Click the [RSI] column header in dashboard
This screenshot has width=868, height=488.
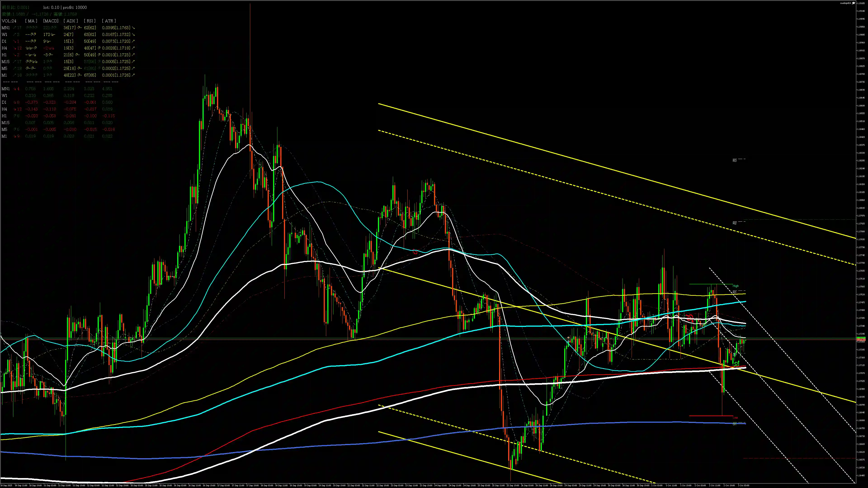[x=90, y=21]
